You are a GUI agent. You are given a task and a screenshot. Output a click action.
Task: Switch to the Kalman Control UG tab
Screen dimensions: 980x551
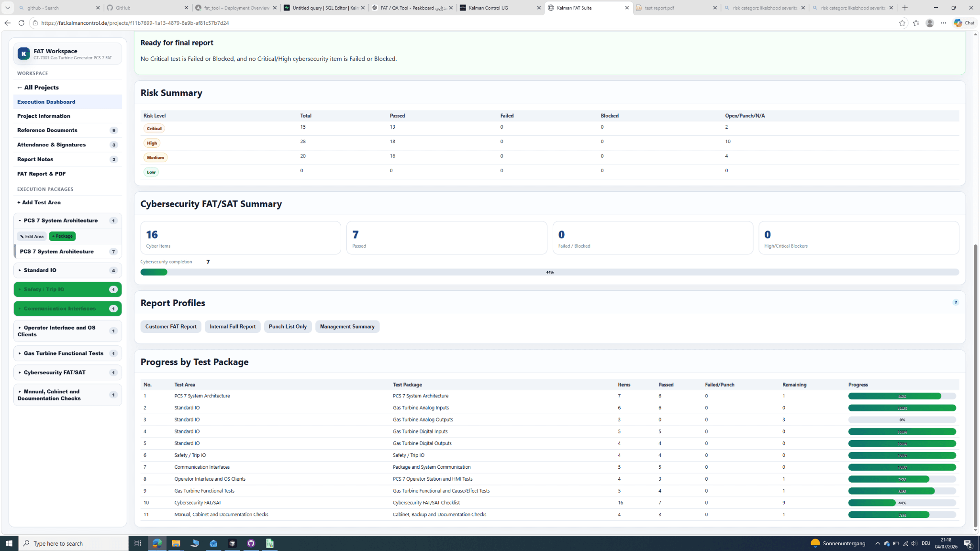[x=501, y=8]
